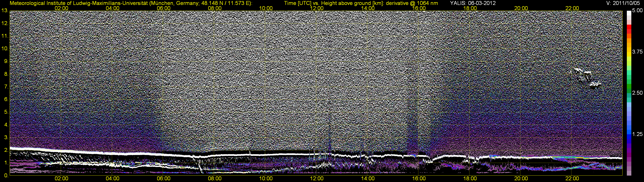The width and height of the screenshot is (644, 182).
Task: Click the 7 km height axis label
Action: coord(6,87)
